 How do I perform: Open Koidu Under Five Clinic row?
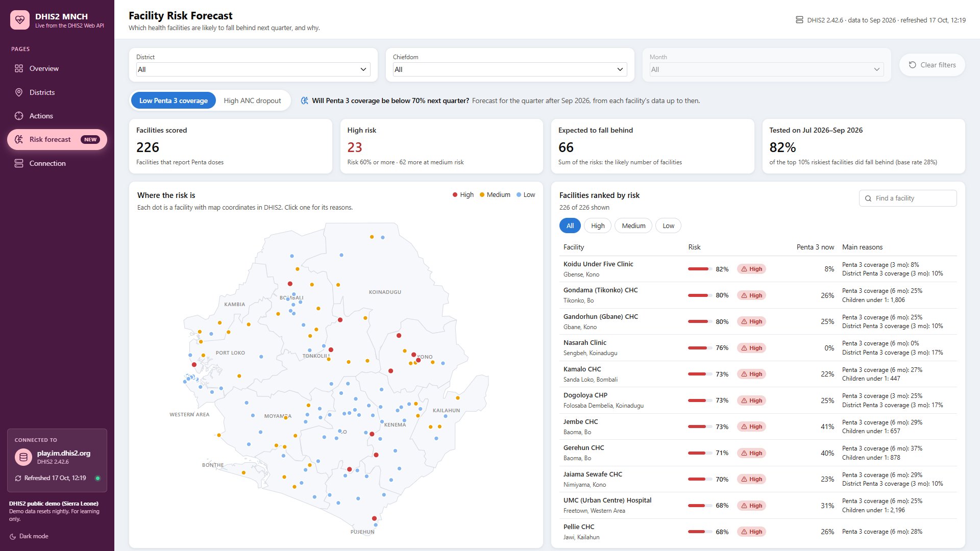(758, 269)
